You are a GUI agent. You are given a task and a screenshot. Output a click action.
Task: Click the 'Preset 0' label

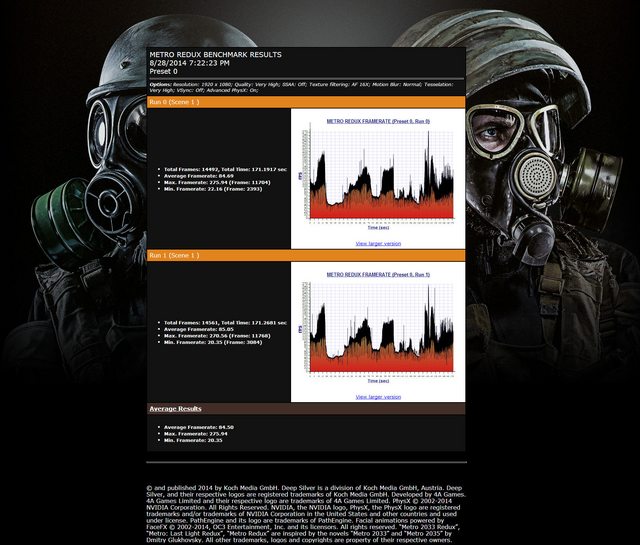pos(163,71)
